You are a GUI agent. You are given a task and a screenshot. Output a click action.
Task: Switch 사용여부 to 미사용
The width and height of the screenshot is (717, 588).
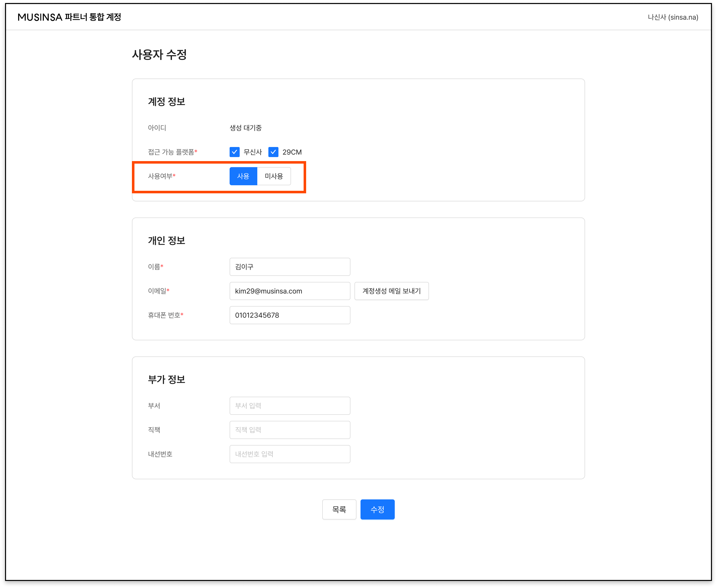[274, 176]
